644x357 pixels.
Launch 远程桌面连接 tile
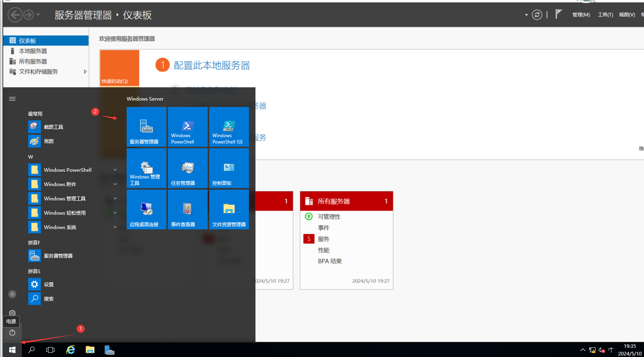[x=147, y=210]
